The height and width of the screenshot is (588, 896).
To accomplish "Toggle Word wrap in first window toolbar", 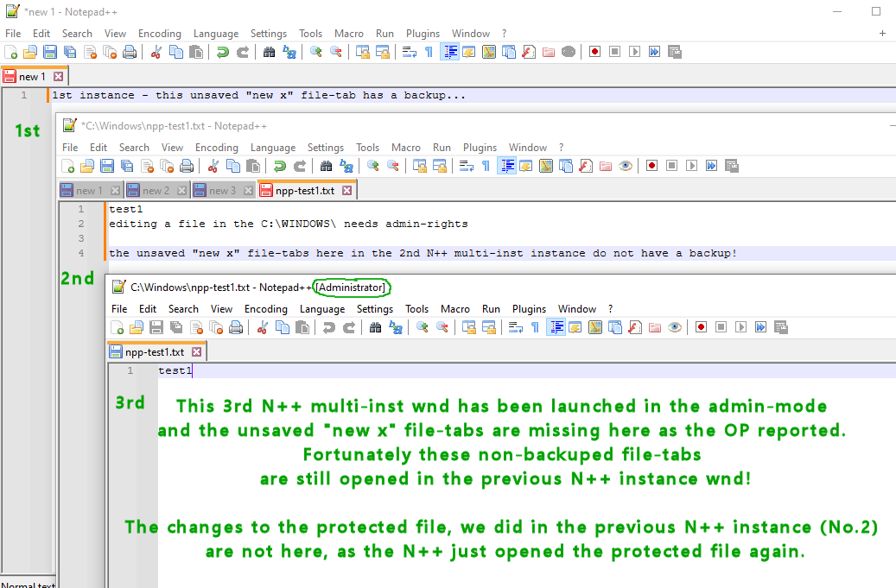I will [410, 52].
